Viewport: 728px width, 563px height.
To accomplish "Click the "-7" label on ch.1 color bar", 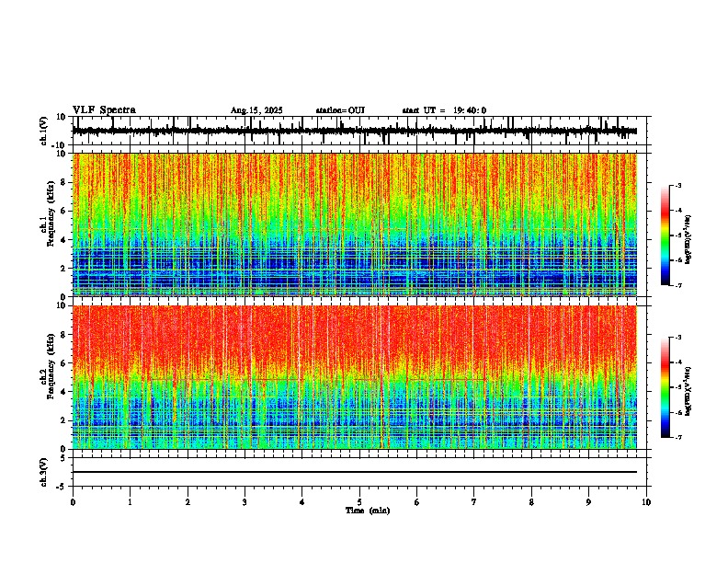I will pyautogui.click(x=678, y=285).
